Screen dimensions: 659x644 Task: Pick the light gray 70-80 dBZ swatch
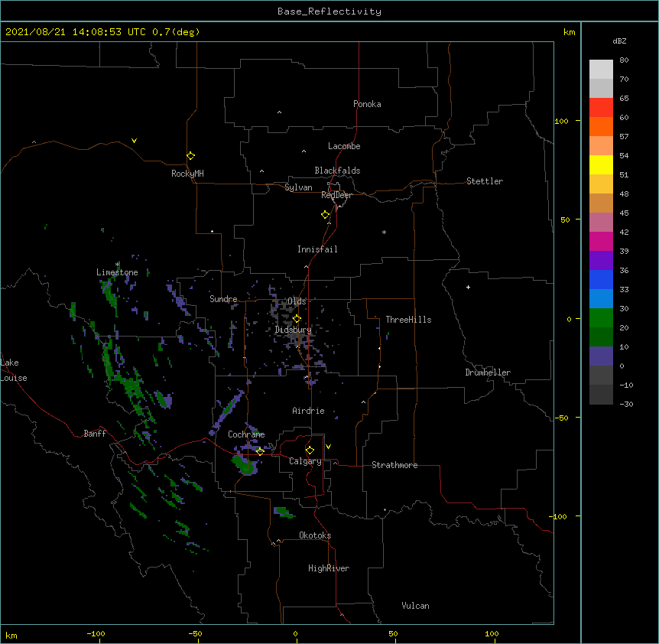point(601,69)
